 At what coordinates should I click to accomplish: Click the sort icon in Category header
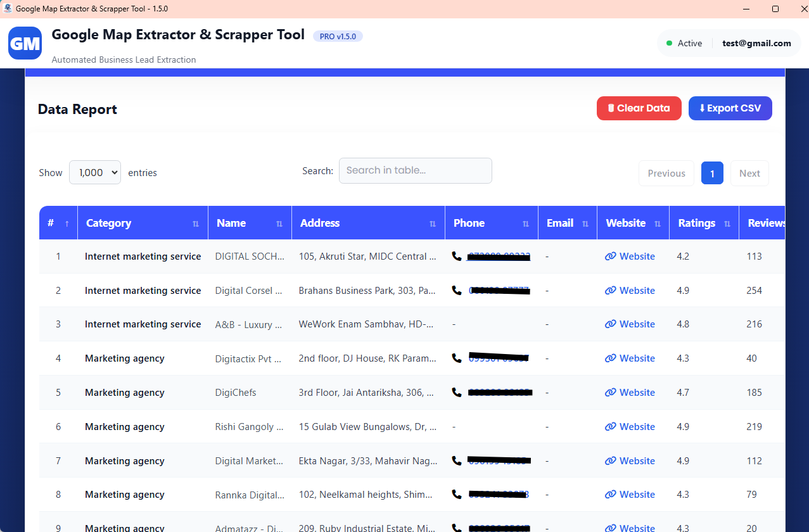pos(196,224)
